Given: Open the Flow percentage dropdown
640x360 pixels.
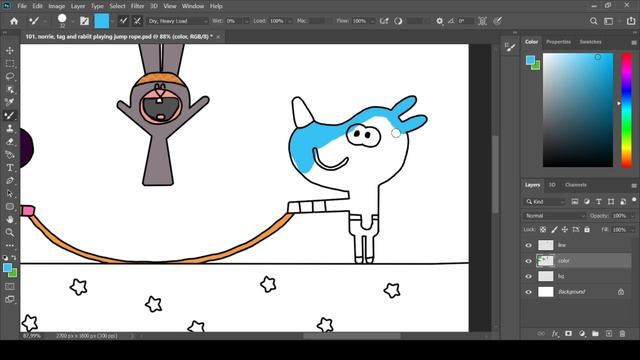Looking at the screenshot, I should pos(372,21).
